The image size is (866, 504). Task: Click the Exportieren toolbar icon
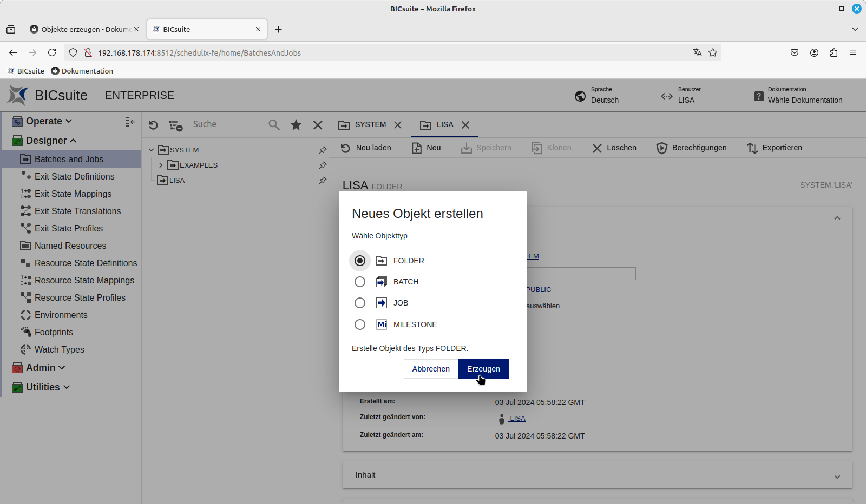752,148
